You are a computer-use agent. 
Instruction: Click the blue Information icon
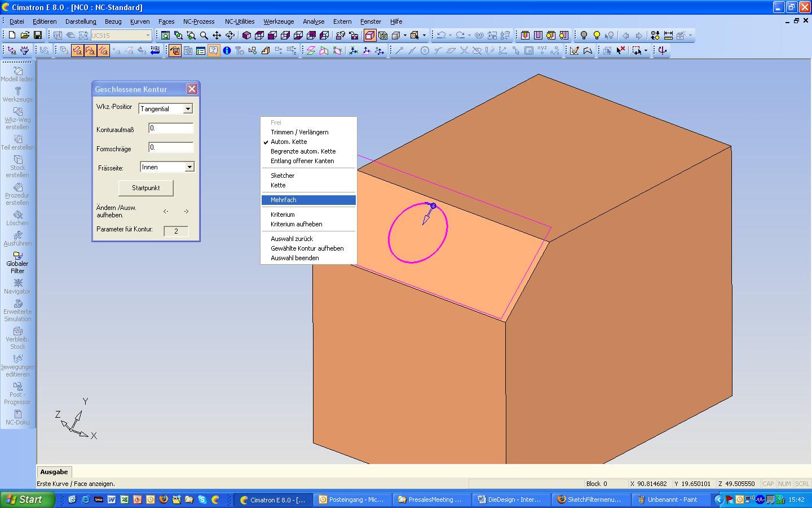point(227,50)
